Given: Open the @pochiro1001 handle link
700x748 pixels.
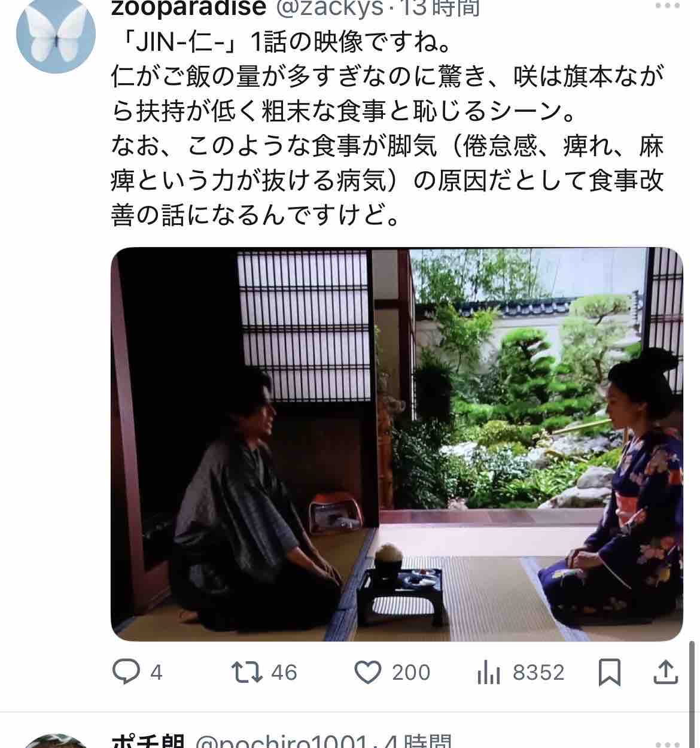Looking at the screenshot, I should click(x=281, y=742).
